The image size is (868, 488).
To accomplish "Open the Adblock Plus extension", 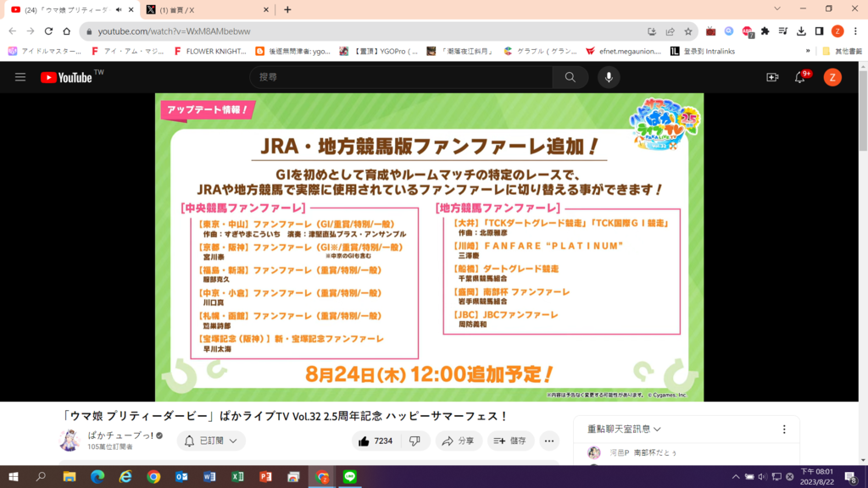I will (x=748, y=31).
